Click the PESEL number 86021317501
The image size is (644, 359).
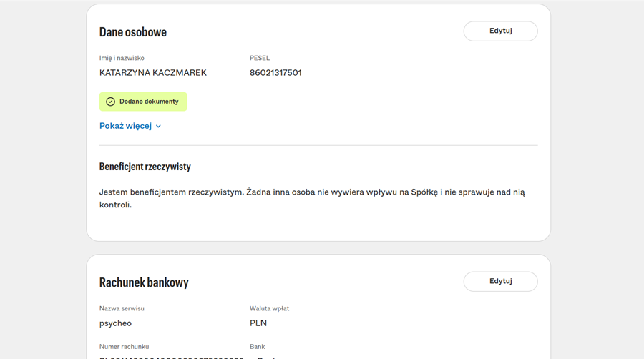coord(275,72)
